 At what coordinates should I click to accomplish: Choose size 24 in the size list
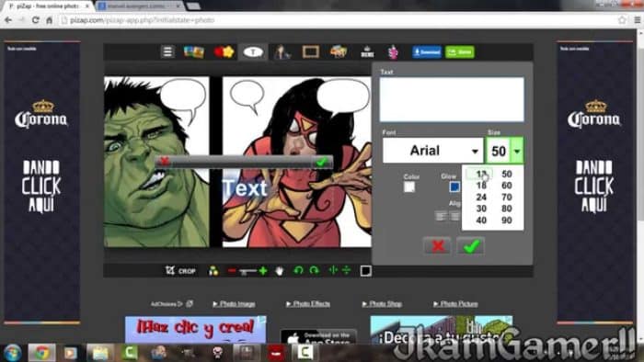[x=481, y=198]
